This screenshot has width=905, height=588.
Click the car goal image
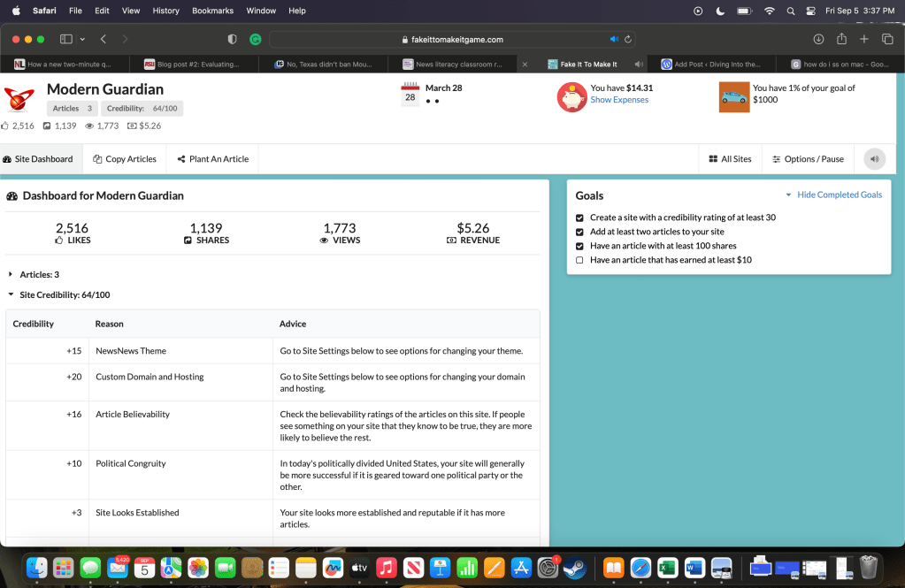[734, 96]
